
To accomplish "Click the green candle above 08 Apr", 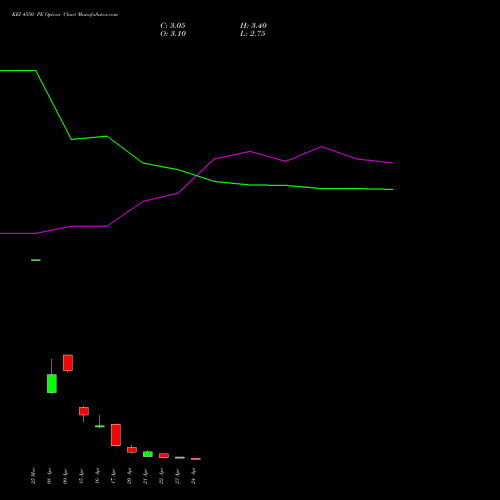I will pos(52,383).
